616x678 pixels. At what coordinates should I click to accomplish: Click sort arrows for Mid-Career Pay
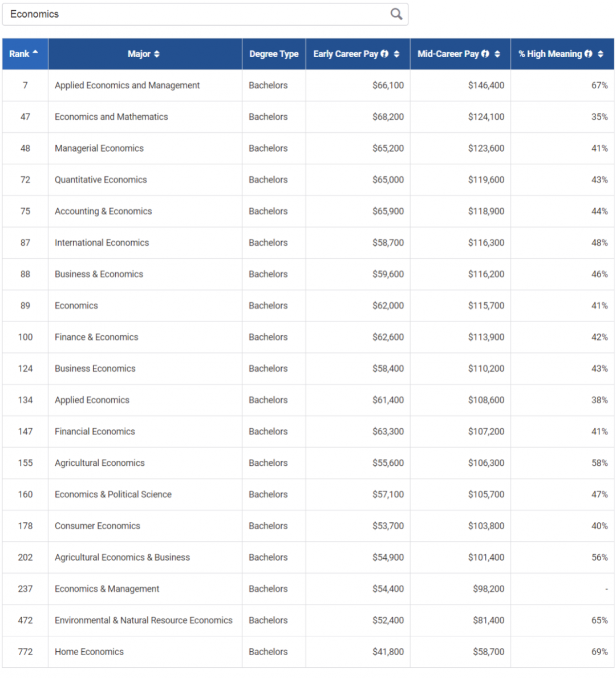click(x=497, y=54)
